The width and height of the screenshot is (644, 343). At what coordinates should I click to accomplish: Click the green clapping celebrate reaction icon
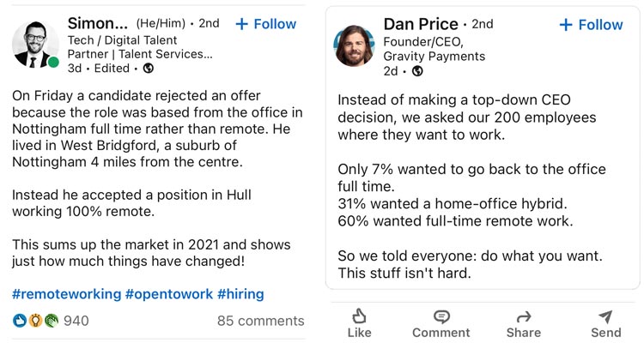point(52,321)
